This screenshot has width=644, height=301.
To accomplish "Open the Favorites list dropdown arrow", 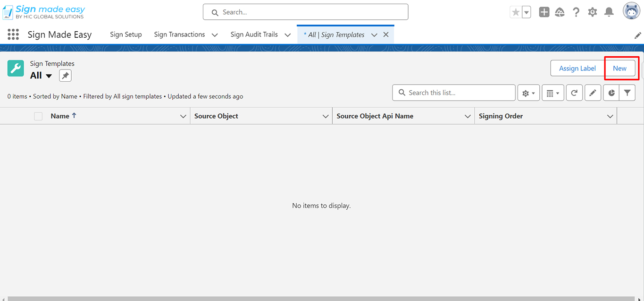I will (x=526, y=12).
